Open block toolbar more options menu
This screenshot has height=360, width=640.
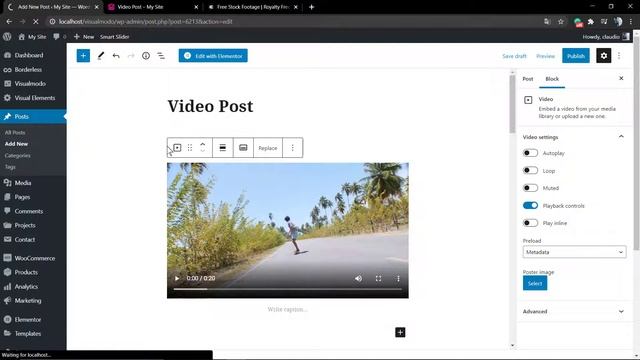tap(292, 148)
